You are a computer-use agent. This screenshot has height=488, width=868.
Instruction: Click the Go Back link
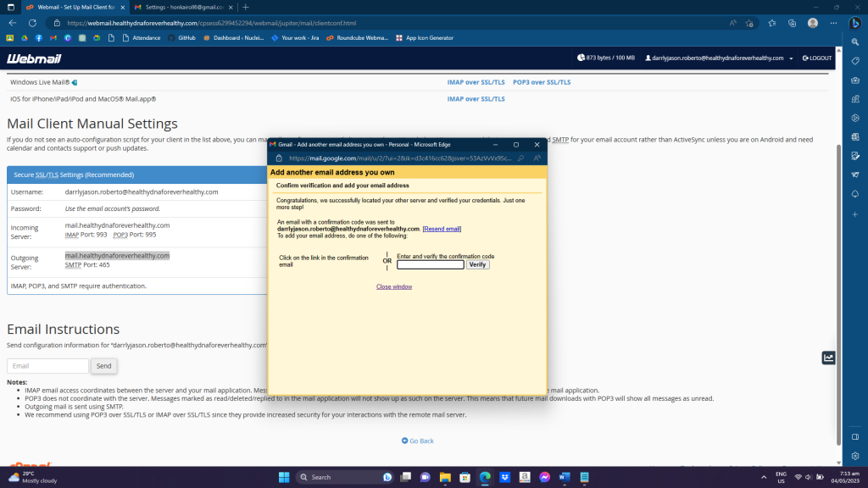[417, 441]
